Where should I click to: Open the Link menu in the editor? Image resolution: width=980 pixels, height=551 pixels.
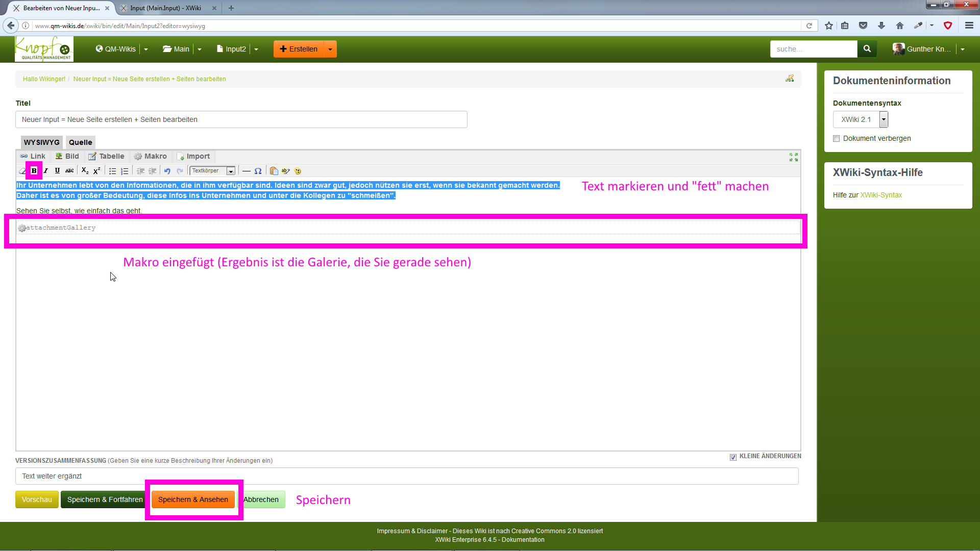(x=33, y=157)
